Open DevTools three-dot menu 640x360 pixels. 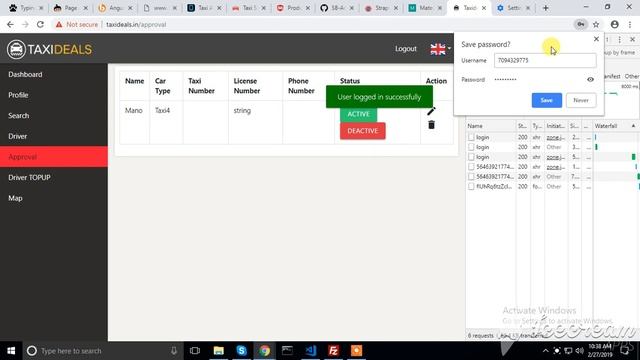619,39
